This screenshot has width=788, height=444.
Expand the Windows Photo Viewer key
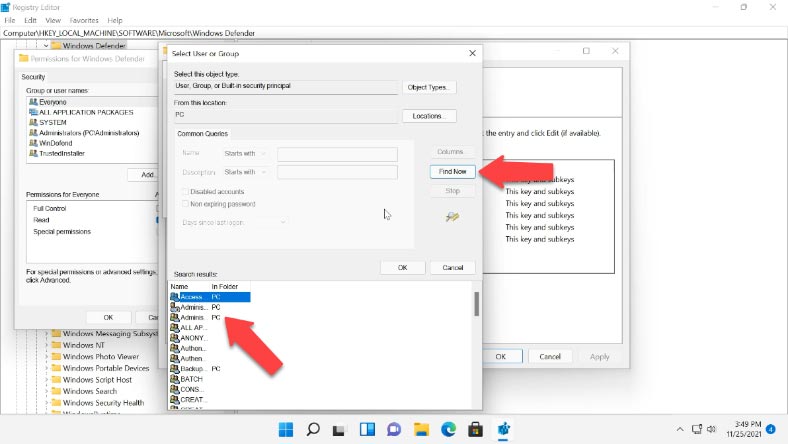(x=46, y=357)
